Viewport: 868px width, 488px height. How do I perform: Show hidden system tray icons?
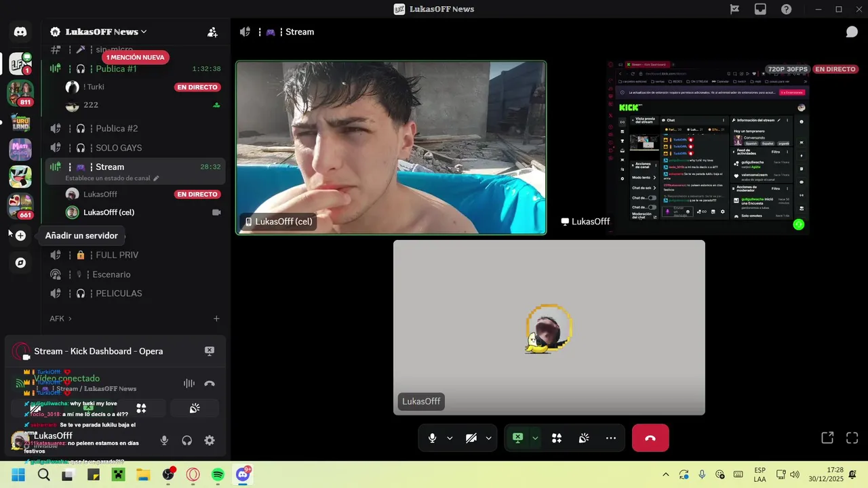(666, 474)
